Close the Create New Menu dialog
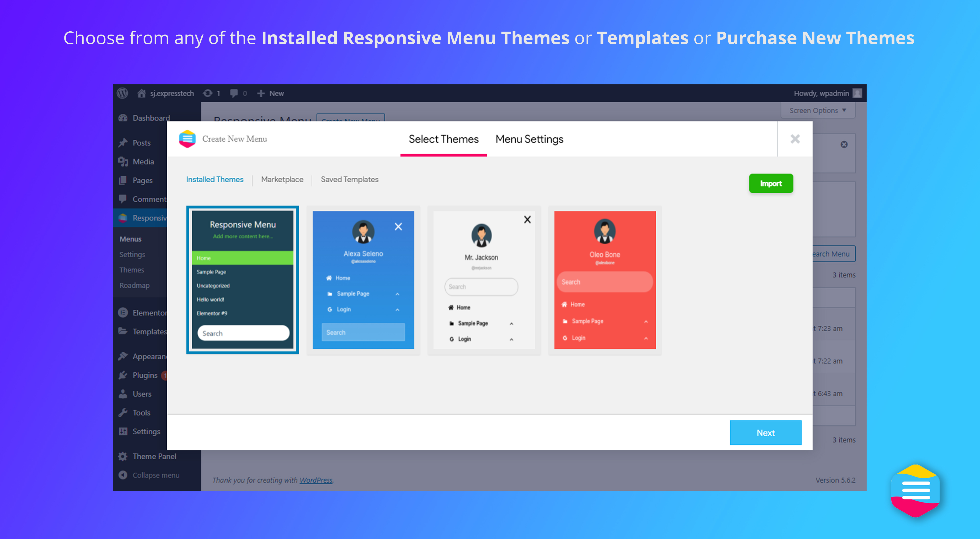Image resolution: width=980 pixels, height=539 pixels. (x=795, y=139)
